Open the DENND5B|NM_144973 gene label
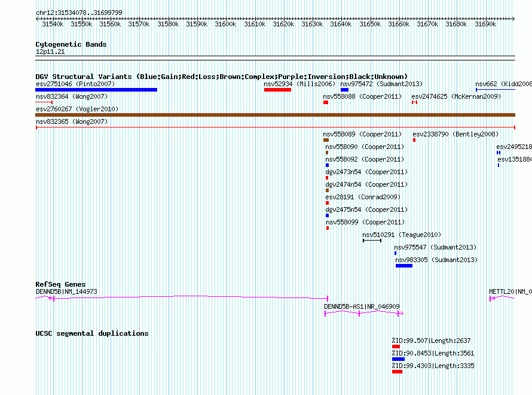Image resolution: width=532 pixels, height=395 pixels. pyautogui.click(x=66, y=291)
